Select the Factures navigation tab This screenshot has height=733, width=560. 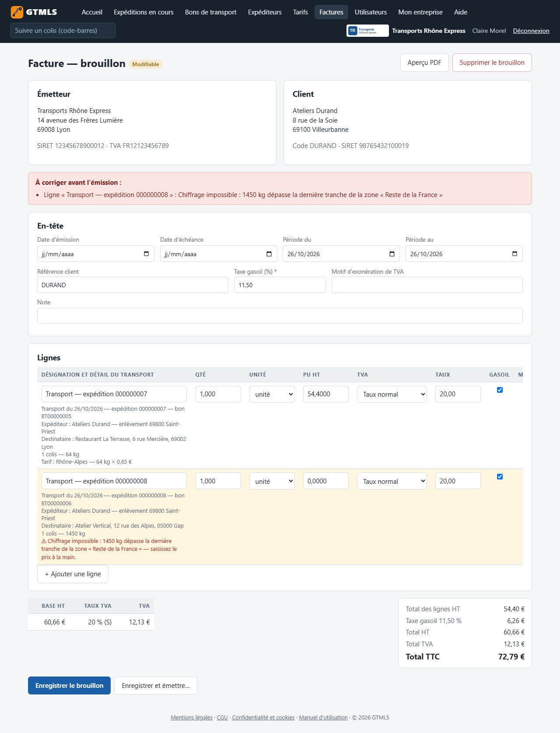tap(331, 12)
